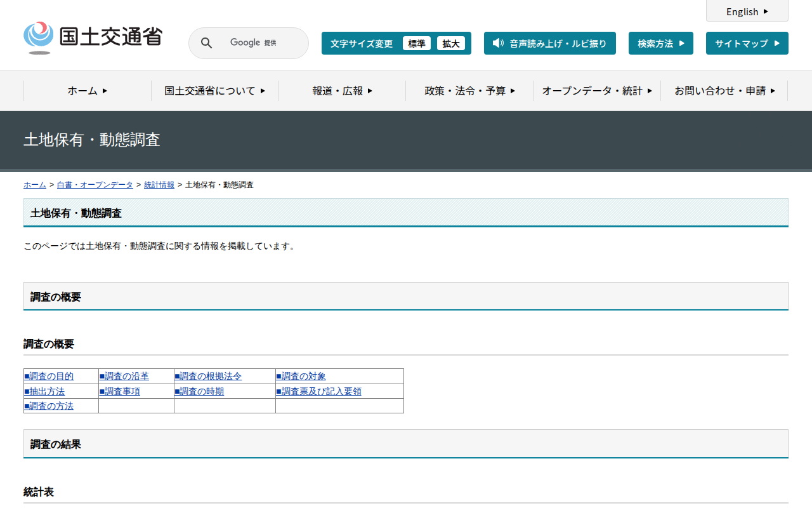Viewport: 812px width, 508px height.
Task: Open the 調査の目的 link
Action: (51, 377)
